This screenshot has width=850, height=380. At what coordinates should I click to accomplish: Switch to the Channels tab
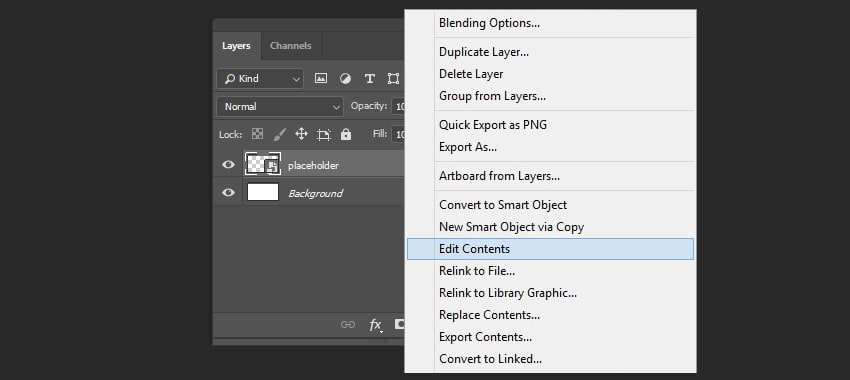click(291, 46)
